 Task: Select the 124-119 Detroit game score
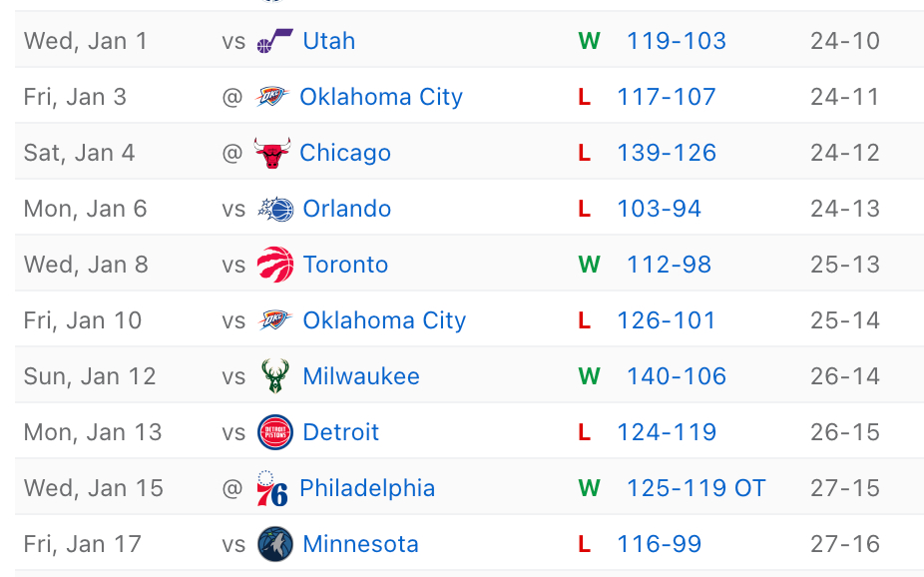click(x=666, y=432)
